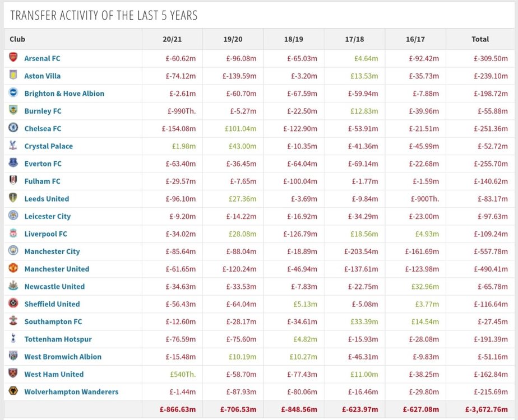
Task: Open the Newcastle United club link
Action: coord(54,286)
